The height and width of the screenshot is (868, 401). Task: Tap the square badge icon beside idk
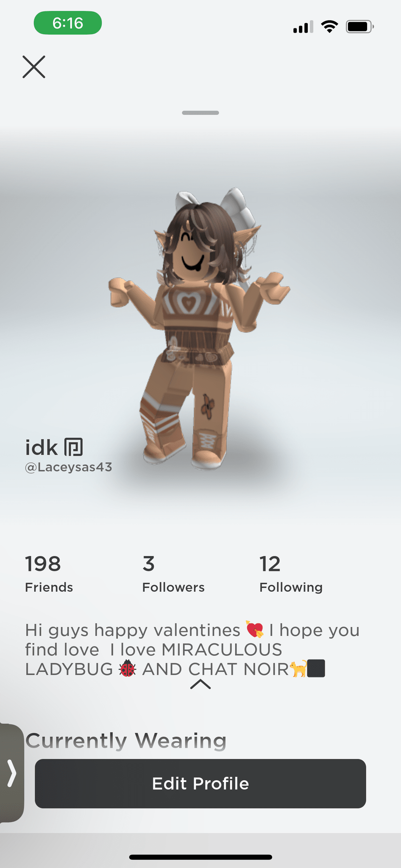pyautogui.click(x=73, y=447)
